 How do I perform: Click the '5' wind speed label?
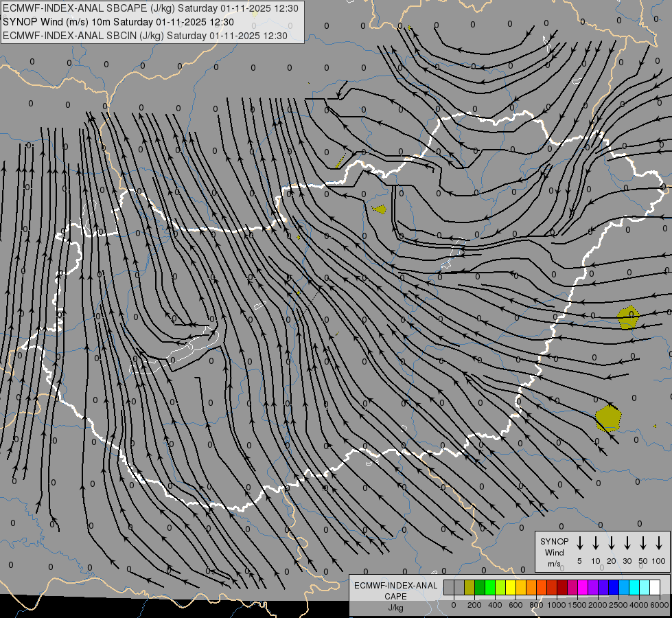pyautogui.click(x=579, y=561)
